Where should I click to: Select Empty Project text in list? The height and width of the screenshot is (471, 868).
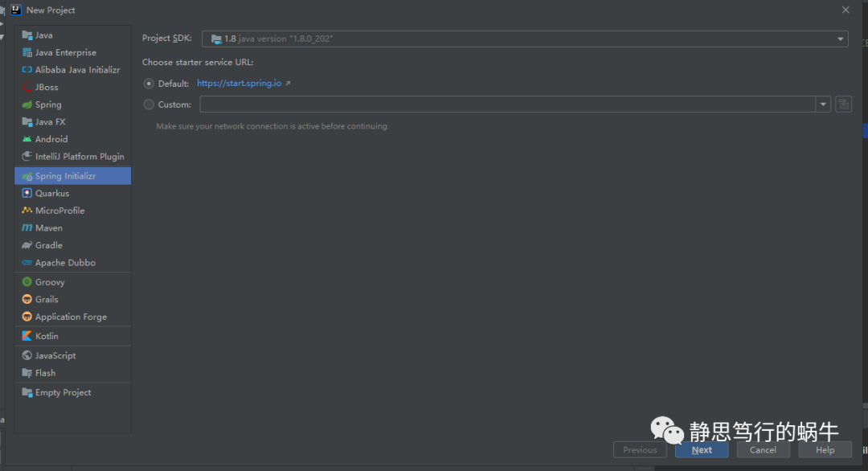point(63,392)
